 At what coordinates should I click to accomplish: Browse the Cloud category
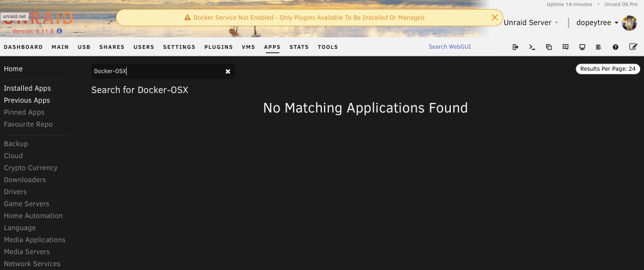pyautogui.click(x=13, y=156)
